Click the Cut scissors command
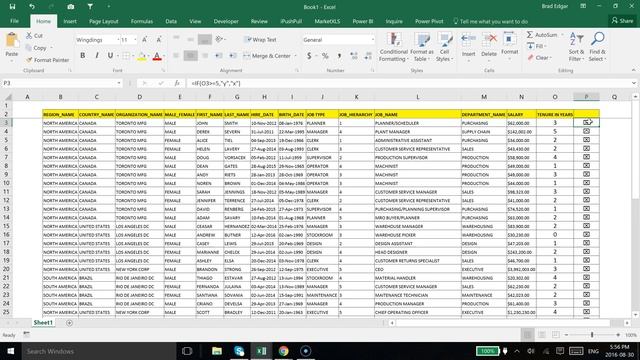Viewport: 640px width, 360px height. [34, 36]
